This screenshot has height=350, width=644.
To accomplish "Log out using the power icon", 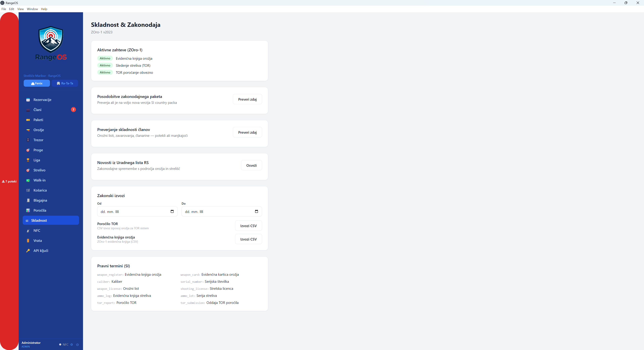I will (x=77, y=344).
